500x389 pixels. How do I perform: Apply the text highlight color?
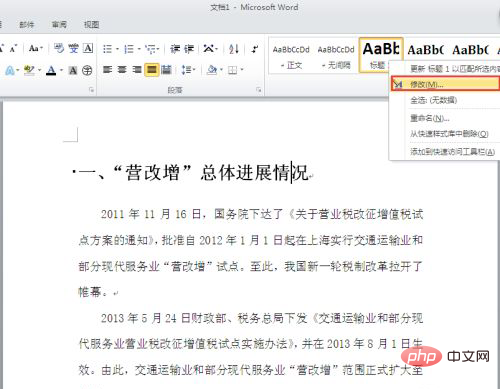[30, 70]
